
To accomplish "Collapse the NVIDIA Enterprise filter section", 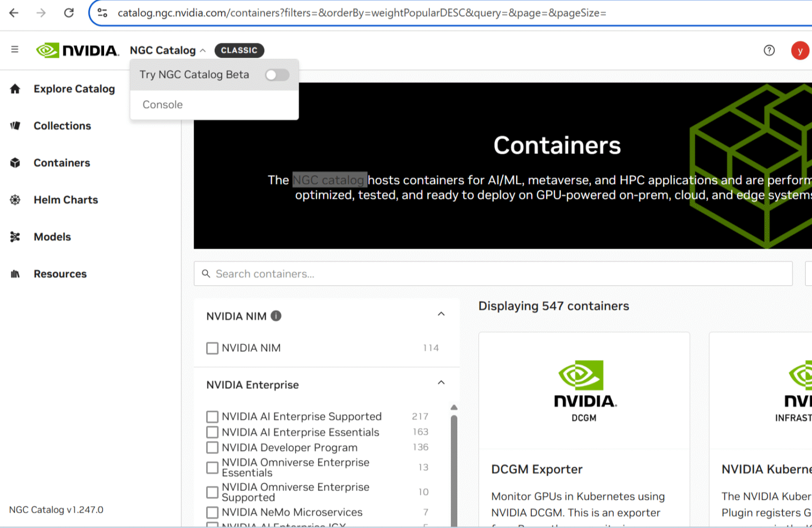I will tap(441, 382).
